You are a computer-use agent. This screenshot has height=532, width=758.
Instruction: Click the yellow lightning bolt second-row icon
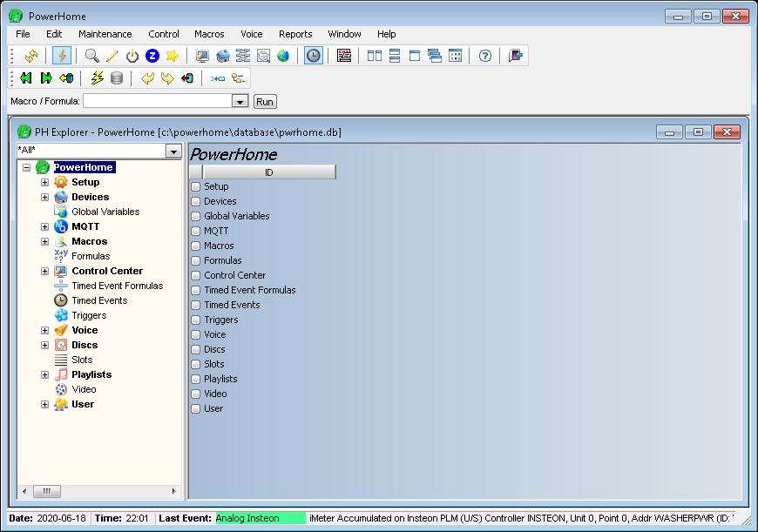pyautogui.click(x=98, y=78)
